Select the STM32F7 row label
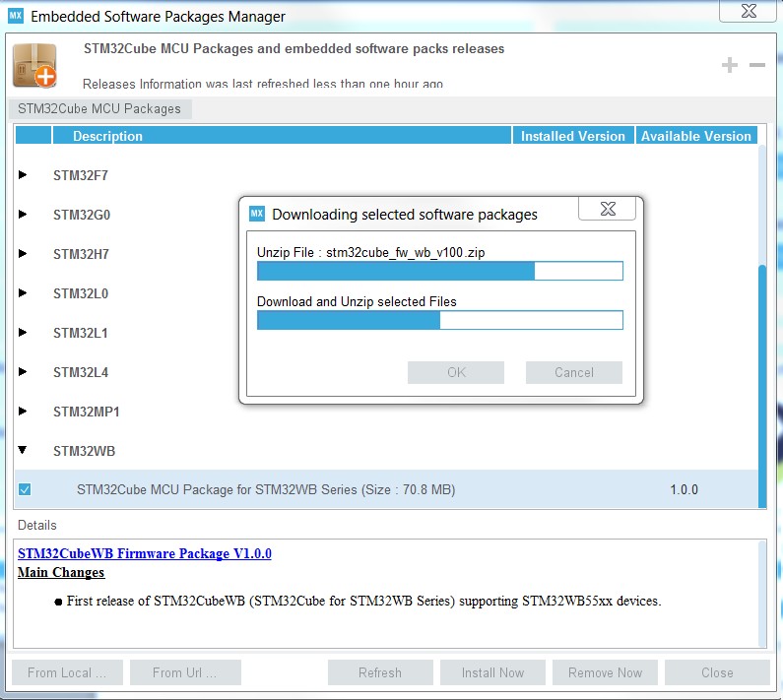Viewport: 783px width, 700px height. click(81, 176)
